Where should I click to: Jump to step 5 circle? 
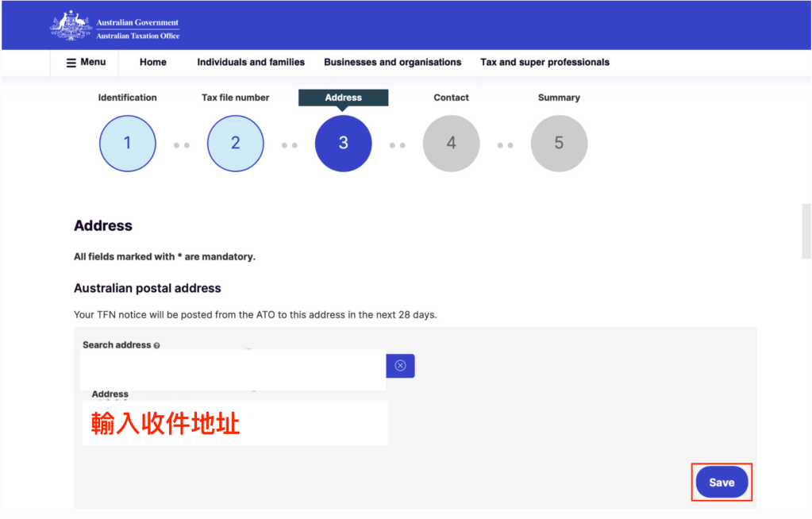point(559,144)
